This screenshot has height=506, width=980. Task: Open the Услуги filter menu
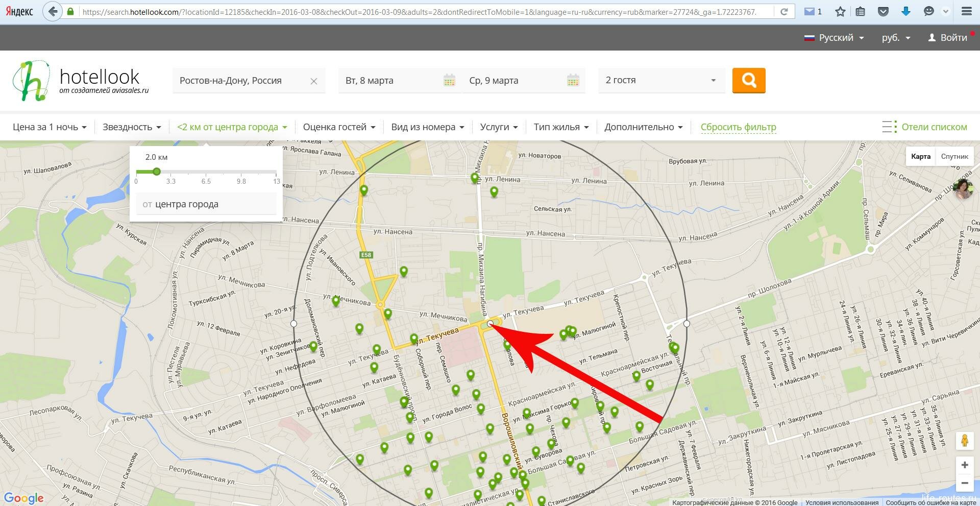tap(499, 127)
